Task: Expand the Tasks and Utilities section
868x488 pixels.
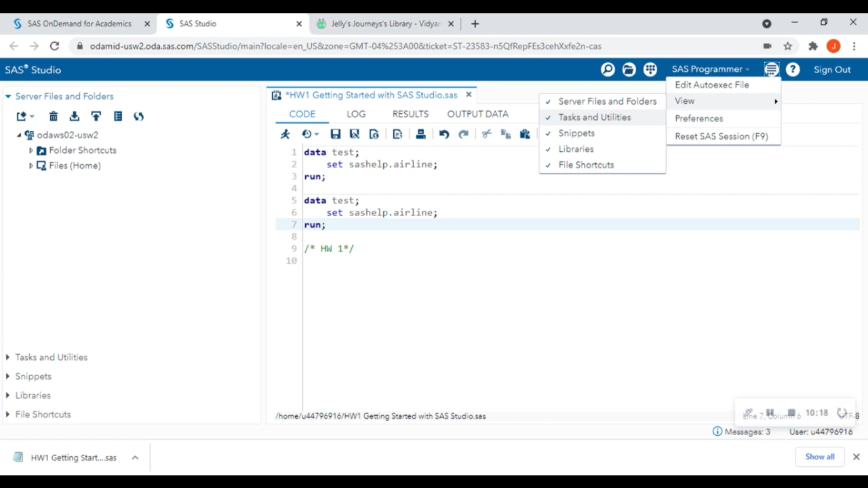Action: click(8, 357)
